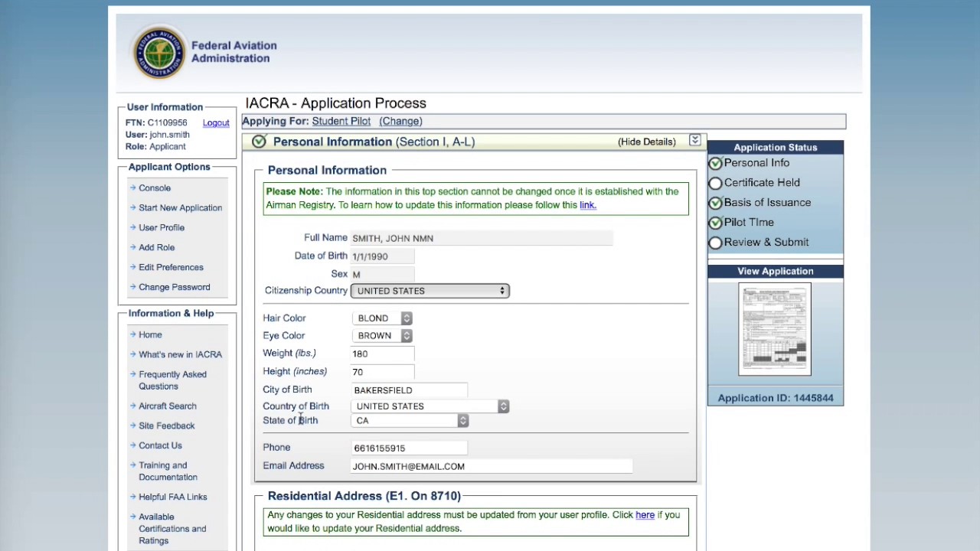Open the Eye Color dropdown
Image resolution: width=980 pixels, height=551 pixels.
point(382,336)
